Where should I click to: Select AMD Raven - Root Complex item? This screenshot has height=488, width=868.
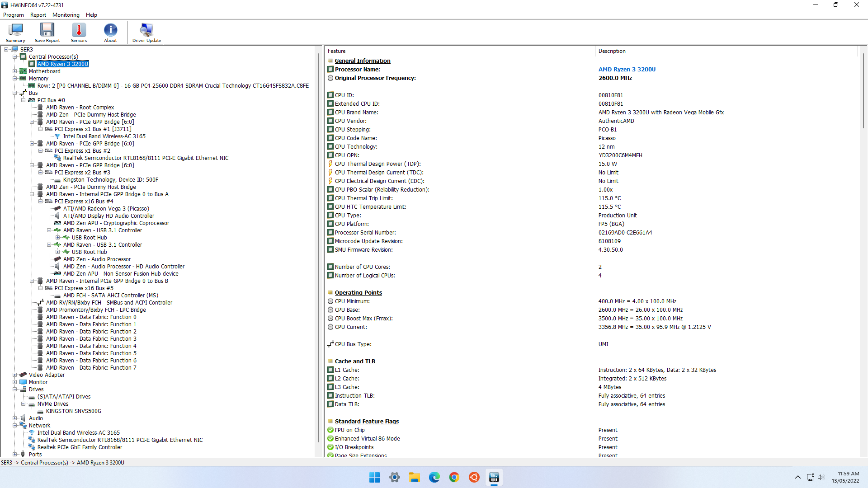click(80, 108)
